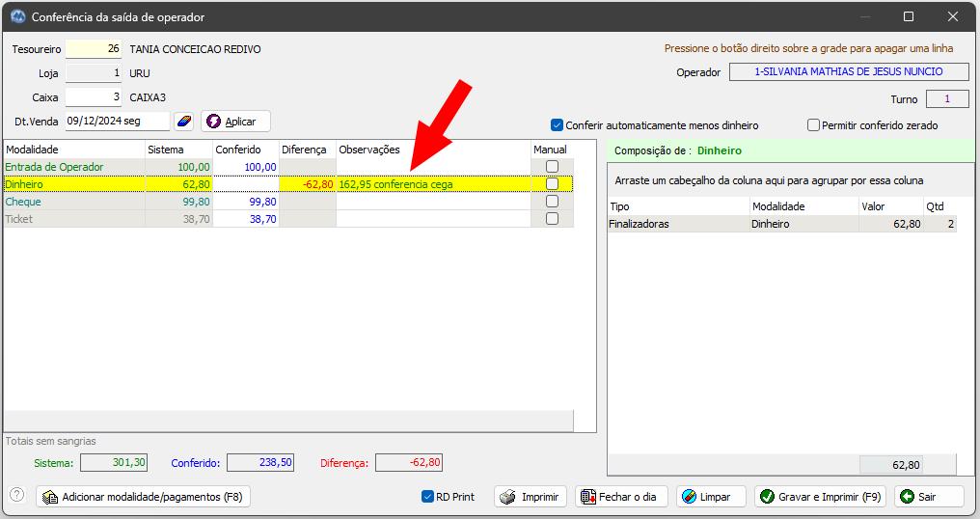Open Adicionar modalidade/pagamentos (F8)
This screenshot has height=519, width=980.
[x=143, y=497]
